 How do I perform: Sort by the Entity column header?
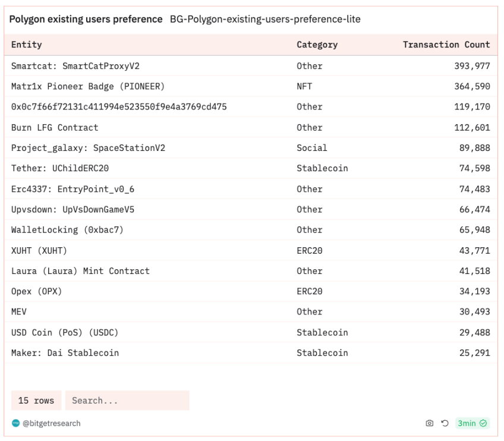27,45
